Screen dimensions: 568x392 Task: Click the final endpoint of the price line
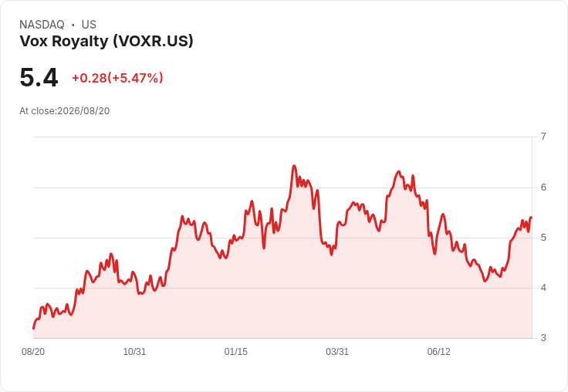(531, 218)
